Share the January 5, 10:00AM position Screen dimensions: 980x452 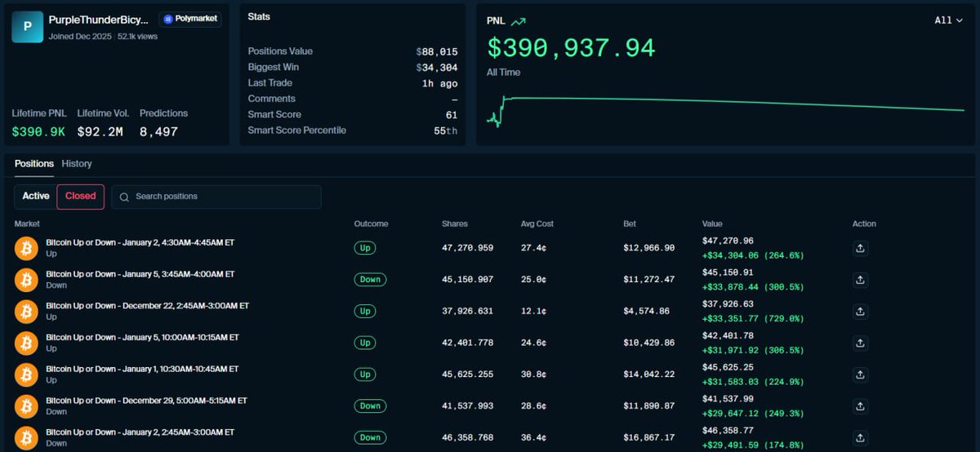860,343
